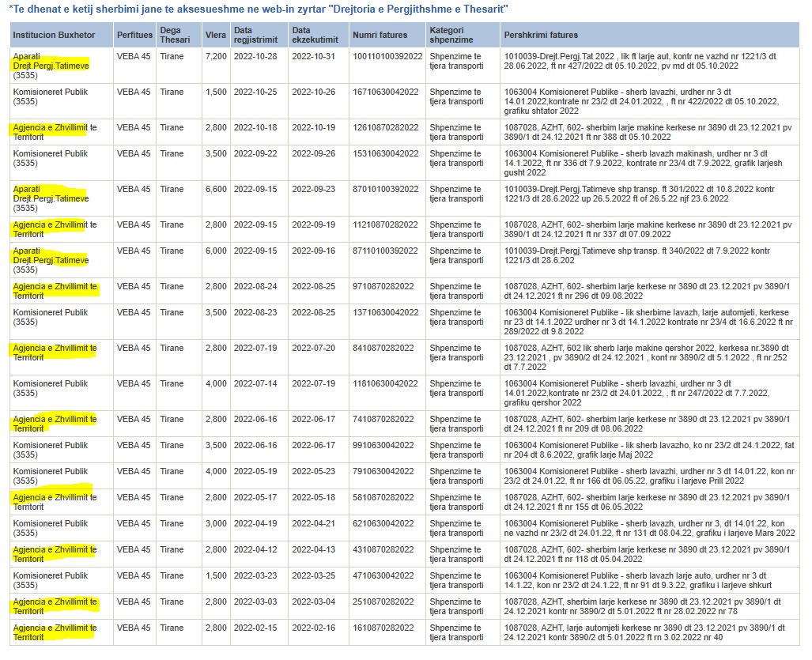Click the Data ekzekutimit column header
This screenshot has height=660, width=812.
click(x=315, y=36)
